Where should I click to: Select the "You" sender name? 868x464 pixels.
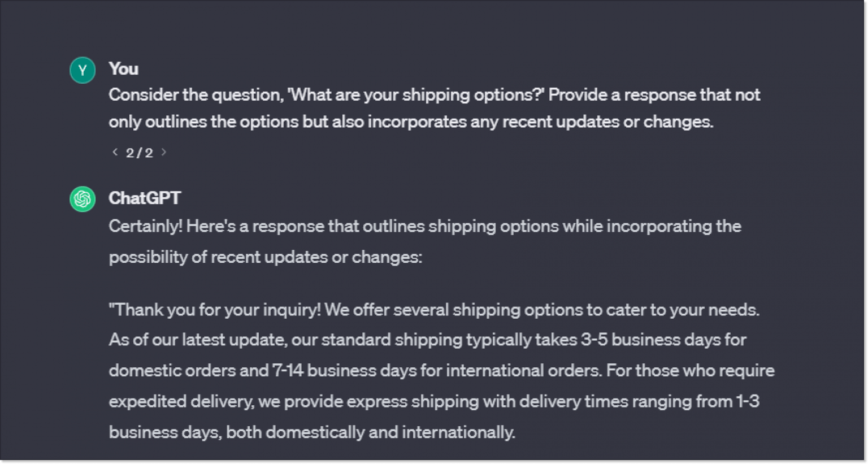click(123, 69)
